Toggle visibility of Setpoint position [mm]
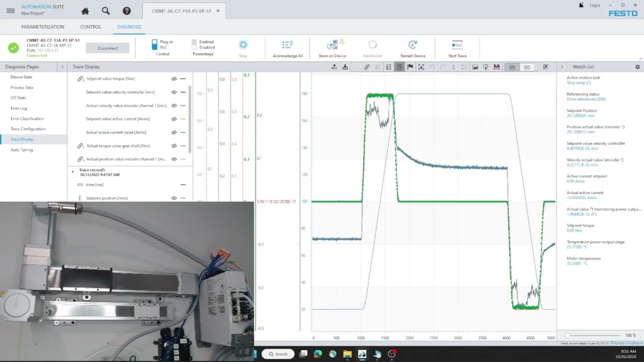 click(174, 198)
